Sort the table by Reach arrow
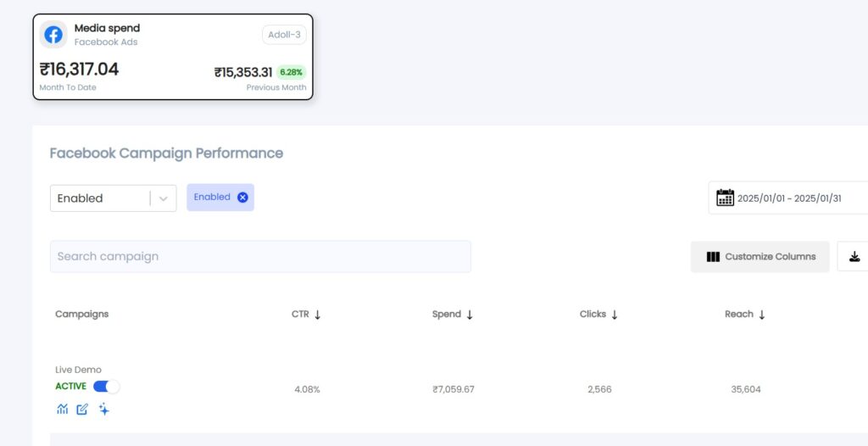 762,315
